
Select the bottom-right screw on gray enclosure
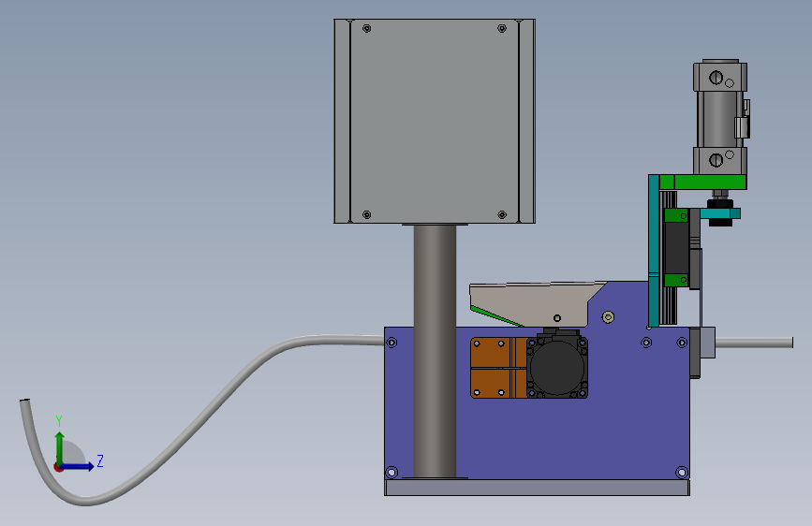(x=502, y=214)
